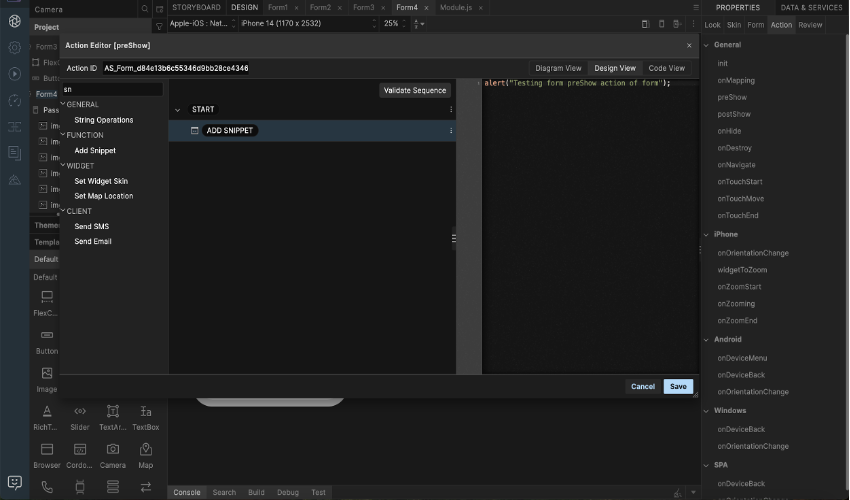Collapse the START sequence chevron
850x500 pixels.
[x=177, y=110]
